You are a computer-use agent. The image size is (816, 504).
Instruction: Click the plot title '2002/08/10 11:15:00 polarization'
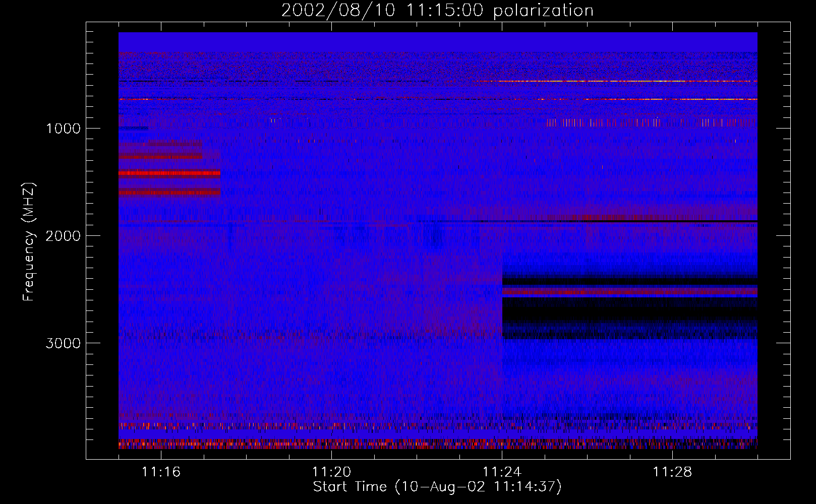(x=437, y=11)
